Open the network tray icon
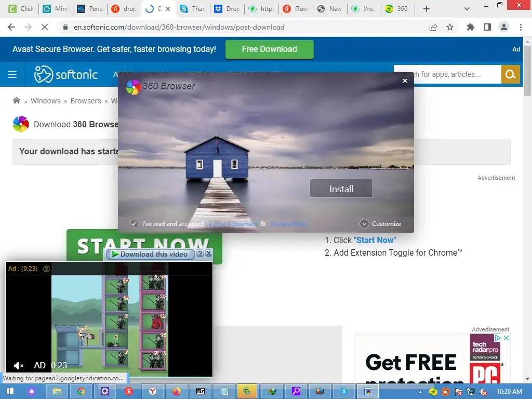 point(471,392)
